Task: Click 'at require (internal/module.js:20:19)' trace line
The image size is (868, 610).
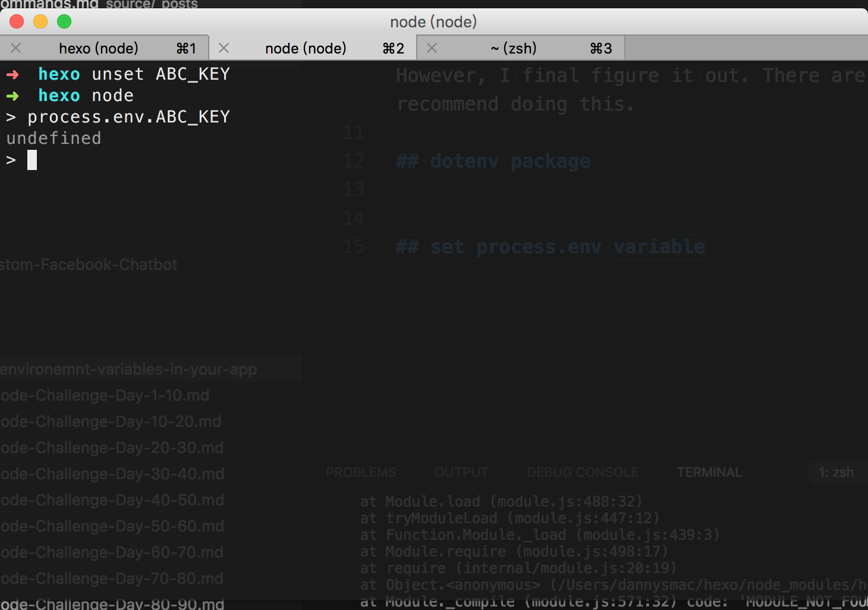Action: click(518, 568)
